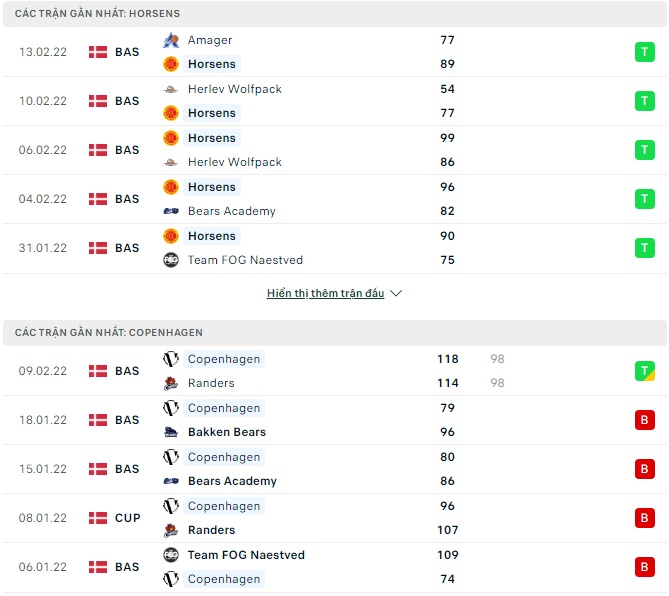The width and height of the screenshot is (669, 596).
Task: Click the Bakken Bears team logo
Action: point(171,432)
